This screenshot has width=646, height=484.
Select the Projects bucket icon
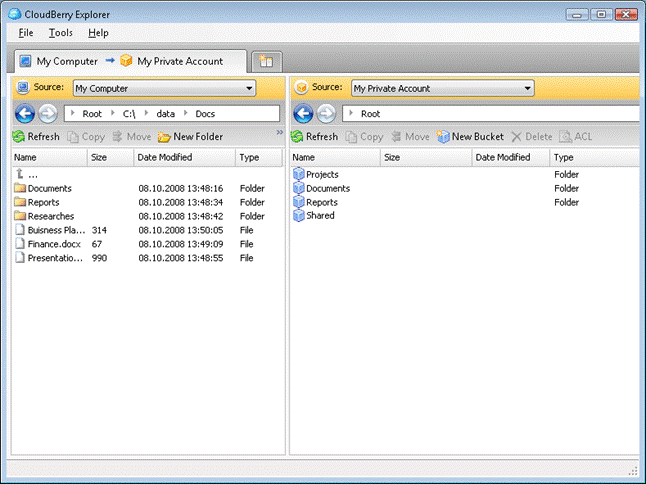click(298, 175)
